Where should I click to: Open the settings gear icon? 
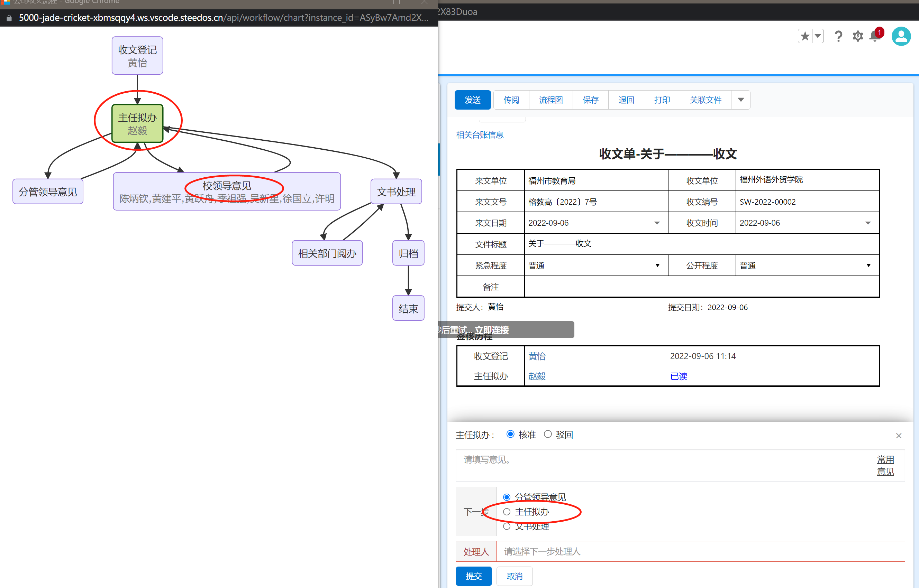coord(858,36)
